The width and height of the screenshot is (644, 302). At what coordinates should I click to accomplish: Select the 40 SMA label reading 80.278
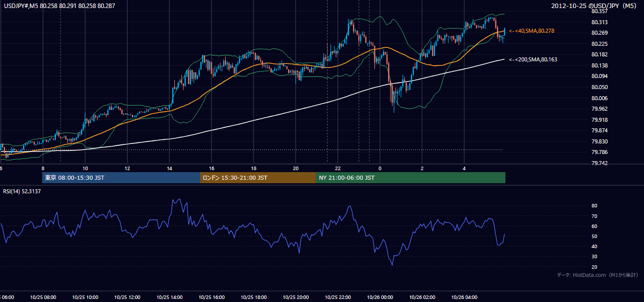(x=532, y=31)
